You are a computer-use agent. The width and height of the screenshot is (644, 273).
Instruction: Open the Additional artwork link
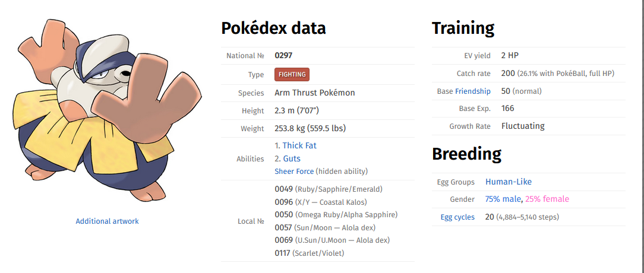click(x=107, y=221)
